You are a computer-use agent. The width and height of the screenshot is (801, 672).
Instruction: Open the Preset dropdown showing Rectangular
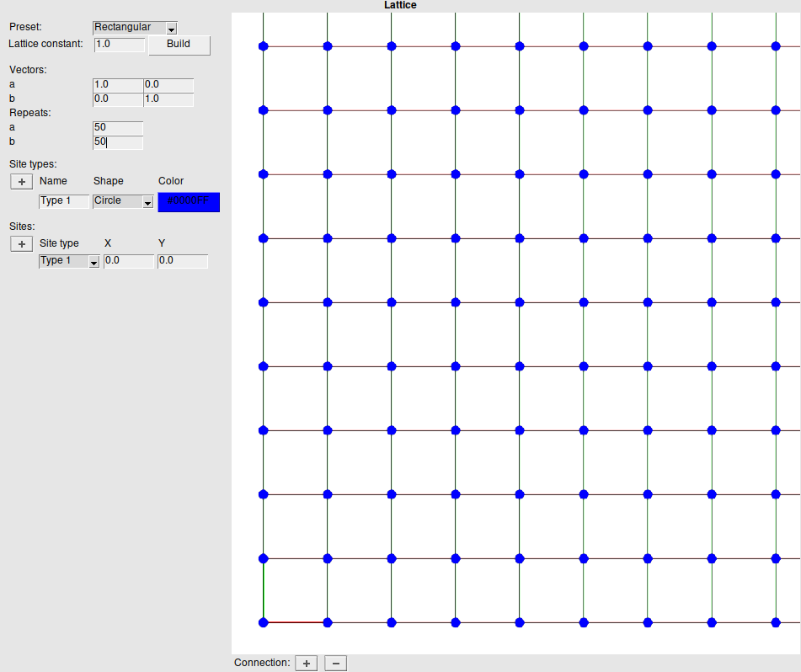point(134,27)
